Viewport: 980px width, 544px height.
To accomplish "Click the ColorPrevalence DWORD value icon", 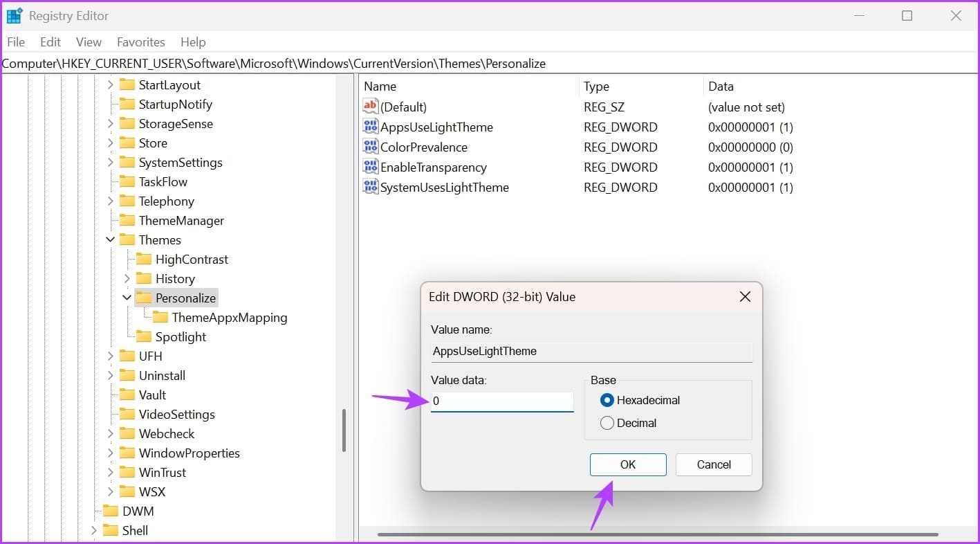I will pos(371,147).
